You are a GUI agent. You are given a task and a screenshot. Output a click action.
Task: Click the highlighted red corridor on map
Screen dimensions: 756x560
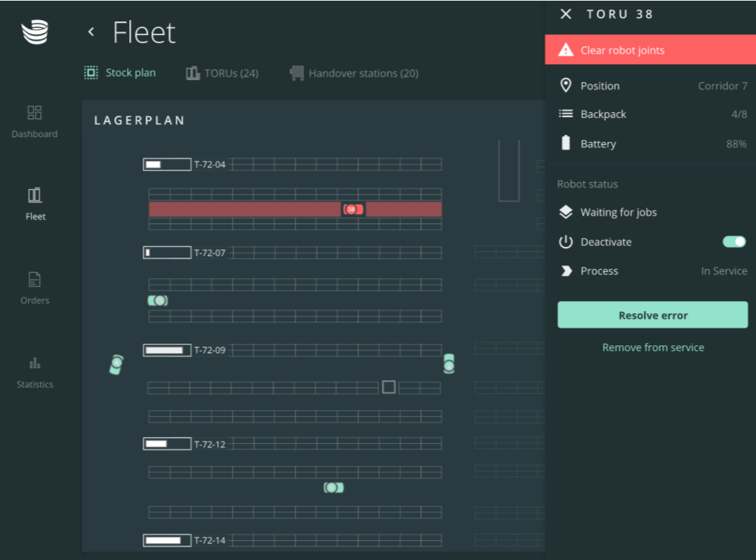point(242,209)
